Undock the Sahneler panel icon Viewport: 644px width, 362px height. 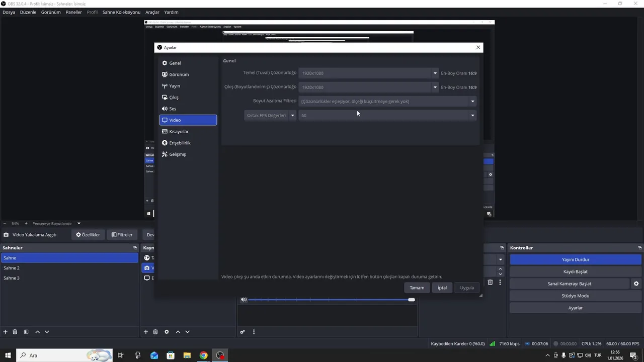pyautogui.click(x=135, y=248)
